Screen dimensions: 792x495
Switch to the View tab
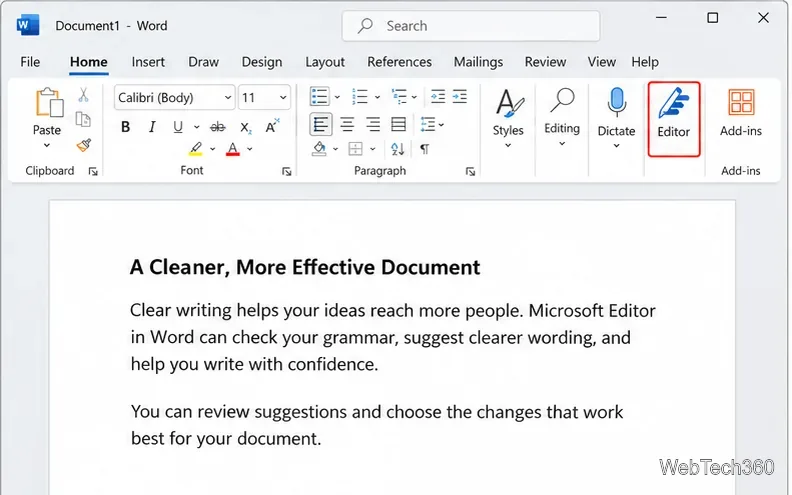click(602, 62)
